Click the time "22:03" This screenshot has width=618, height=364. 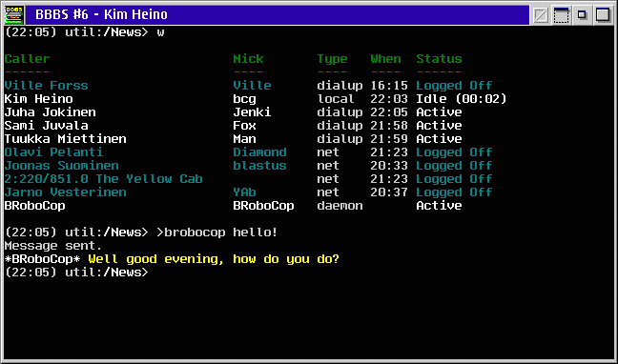coord(389,99)
